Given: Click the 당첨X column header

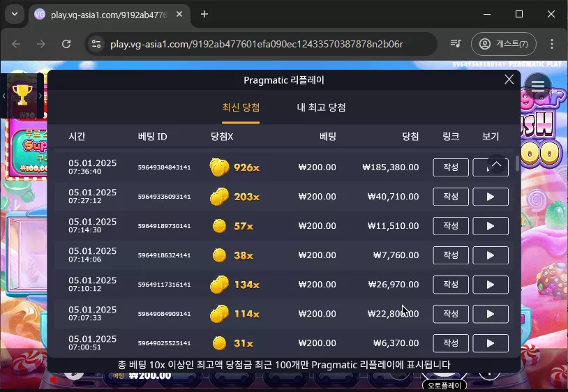Looking at the screenshot, I should pos(222,137).
